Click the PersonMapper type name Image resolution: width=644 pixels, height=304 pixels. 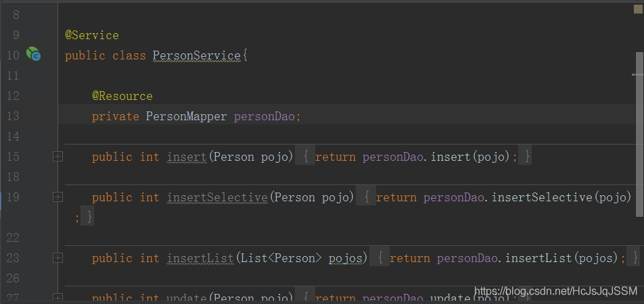click(187, 116)
